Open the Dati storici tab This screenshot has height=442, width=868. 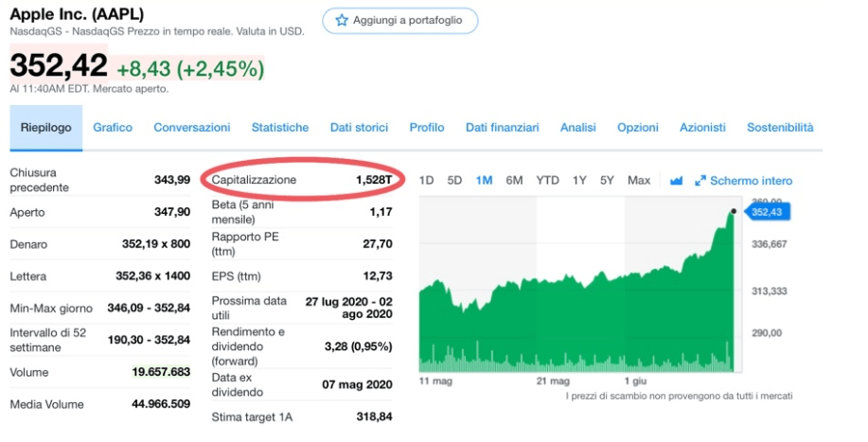click(360, 128)
